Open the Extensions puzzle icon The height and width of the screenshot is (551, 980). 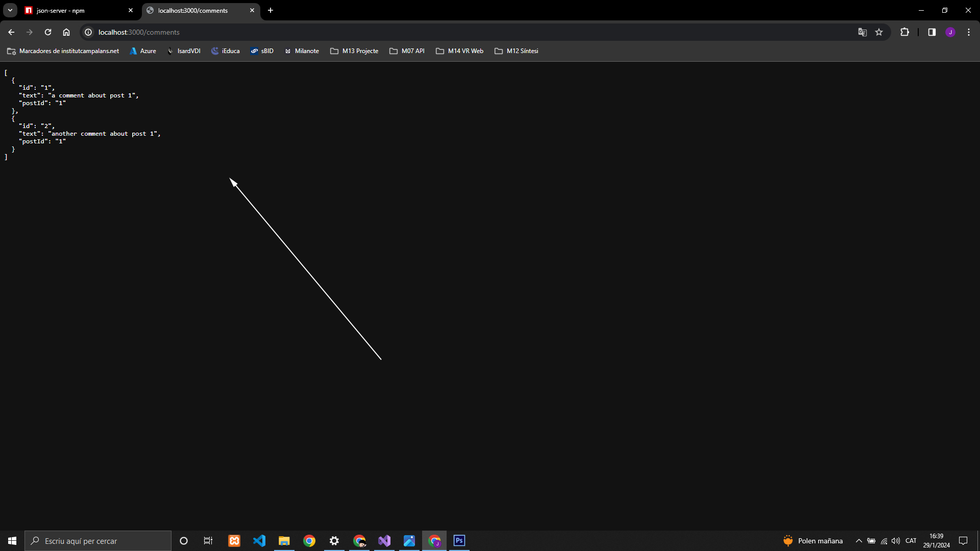click(x=904, y=32)
